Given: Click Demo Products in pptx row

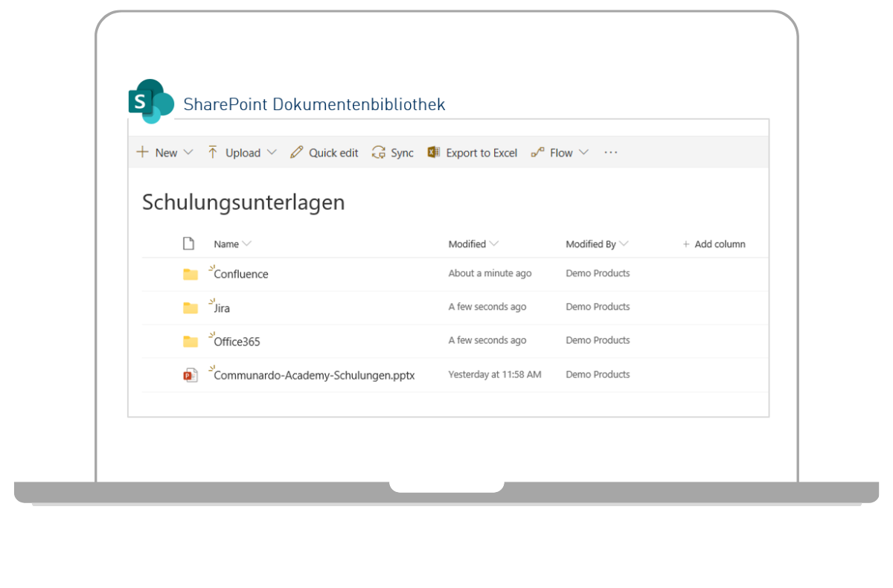Looking at the screenshot, I should (x=598, y=374).
